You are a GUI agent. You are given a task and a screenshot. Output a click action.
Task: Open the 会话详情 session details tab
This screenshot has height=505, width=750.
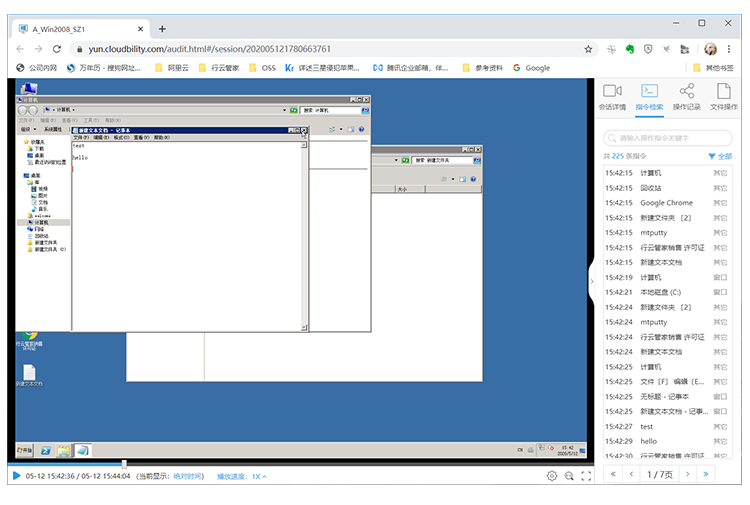coord(612,97)
